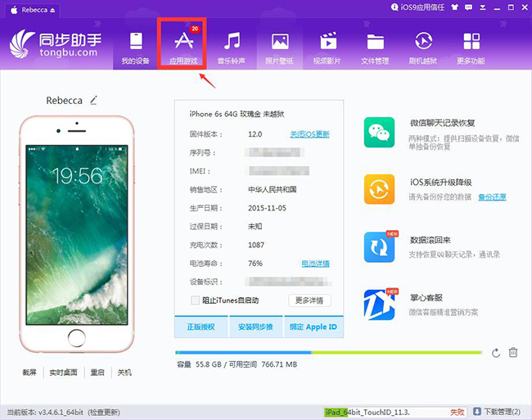Screen dimensions: 532x420
Task: Go to 视频影片 tab
Action: (327, 46)
